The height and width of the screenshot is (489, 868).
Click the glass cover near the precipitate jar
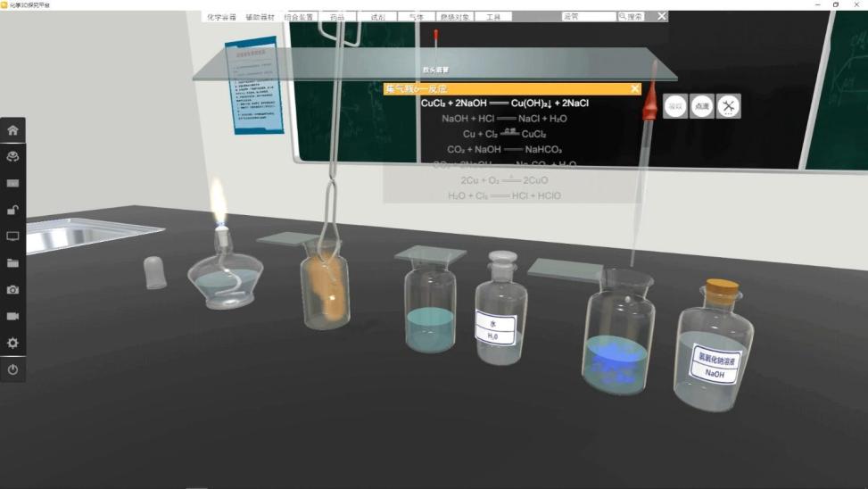tap(565, 270)
